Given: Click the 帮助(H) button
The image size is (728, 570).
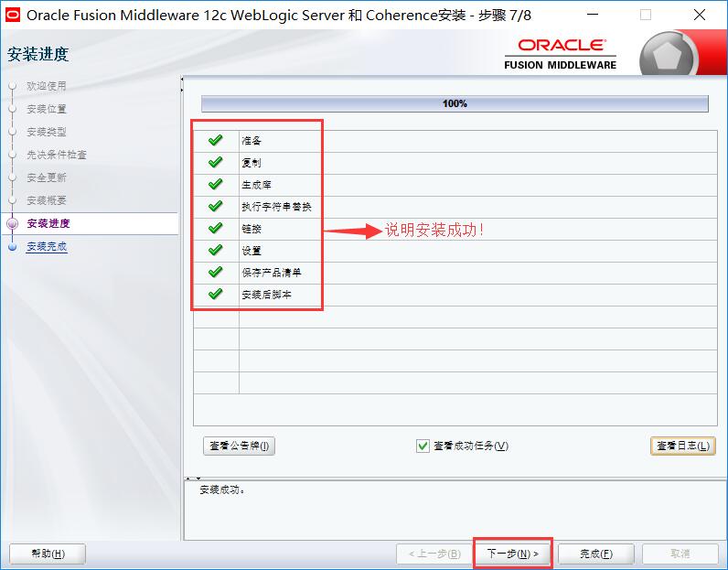Looking at the screenshot, I should click(48, 554).
